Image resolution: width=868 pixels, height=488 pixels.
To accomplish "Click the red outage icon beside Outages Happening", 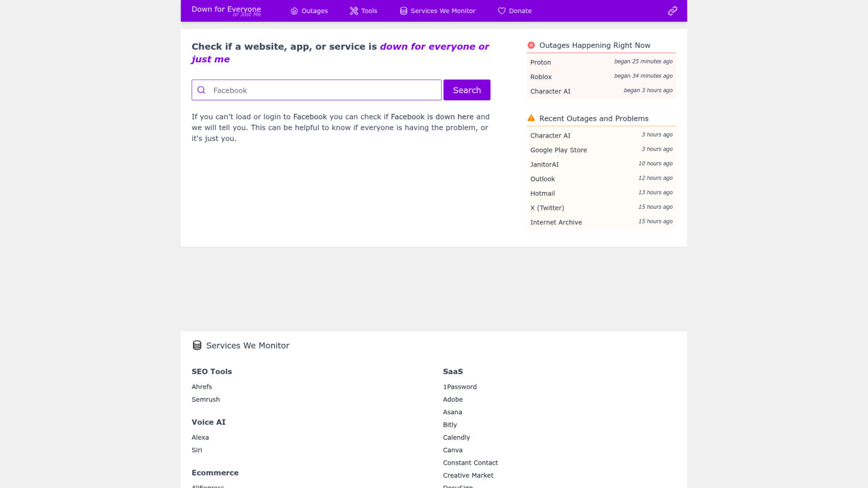I will coord(531,46).
